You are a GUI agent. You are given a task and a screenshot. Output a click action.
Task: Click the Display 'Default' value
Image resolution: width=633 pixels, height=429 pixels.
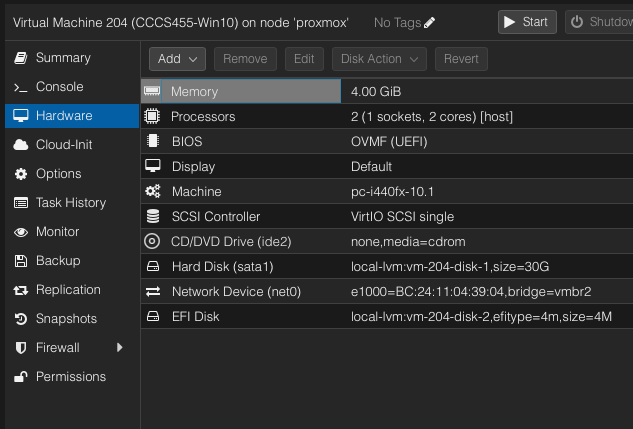coord(371,167)
